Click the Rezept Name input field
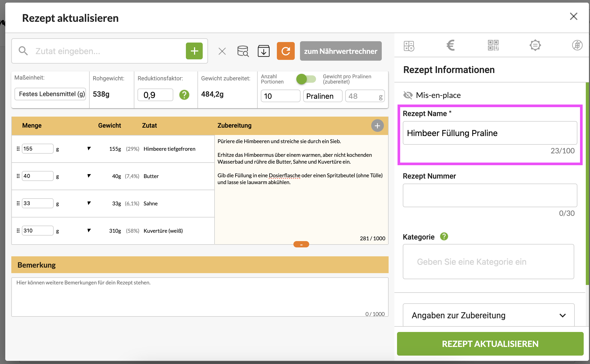The height and width of the screenshot is (364, 590). tap(490, 133)
